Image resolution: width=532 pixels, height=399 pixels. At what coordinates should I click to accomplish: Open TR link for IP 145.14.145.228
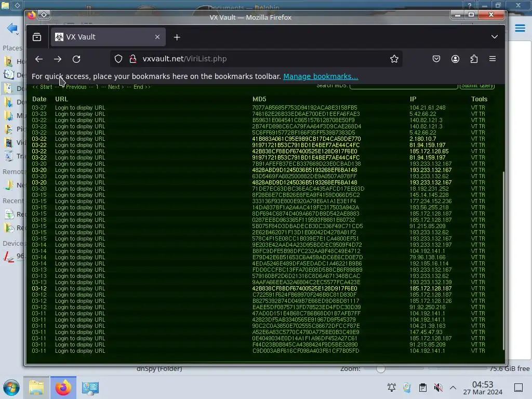[482, 195]
